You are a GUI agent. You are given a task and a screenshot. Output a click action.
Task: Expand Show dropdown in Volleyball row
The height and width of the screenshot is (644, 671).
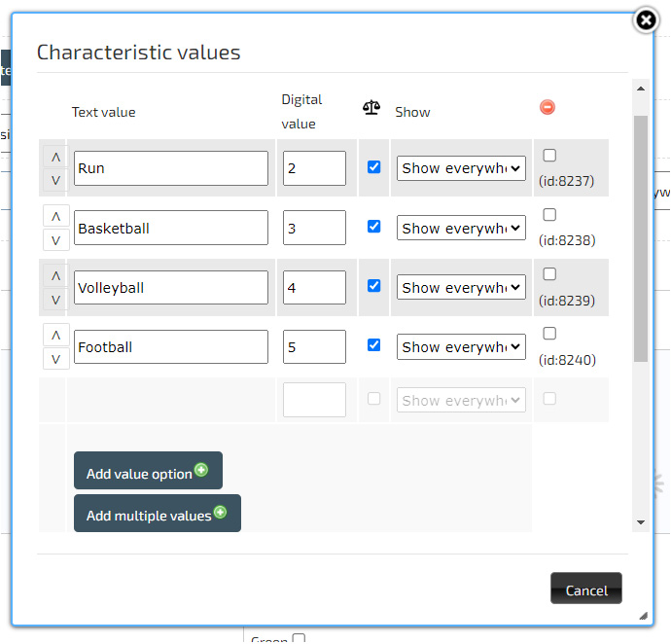coord(461,288)
